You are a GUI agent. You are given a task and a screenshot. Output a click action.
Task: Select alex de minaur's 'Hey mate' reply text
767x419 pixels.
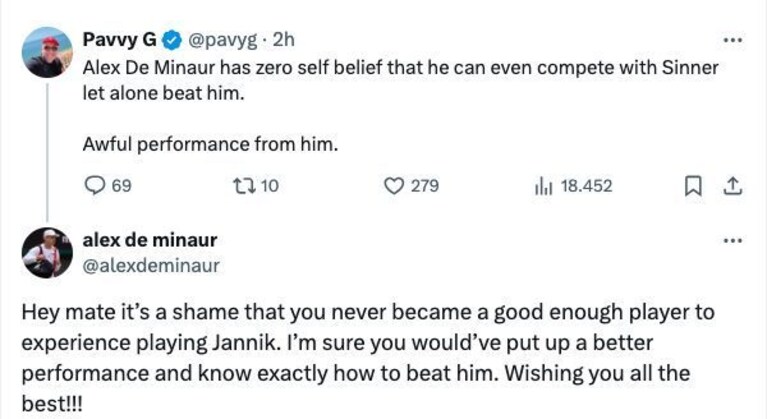(368, 357)
